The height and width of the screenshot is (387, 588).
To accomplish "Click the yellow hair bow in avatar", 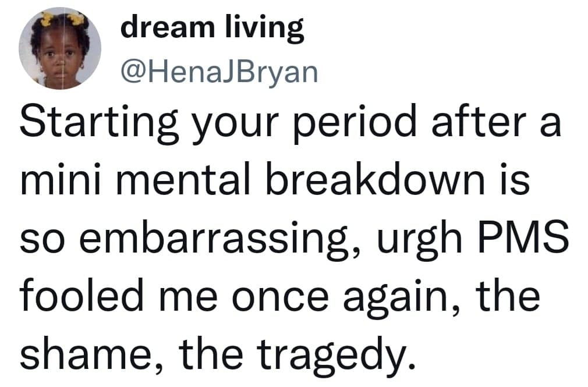I will pyautogui.click(x=47, y=19).
